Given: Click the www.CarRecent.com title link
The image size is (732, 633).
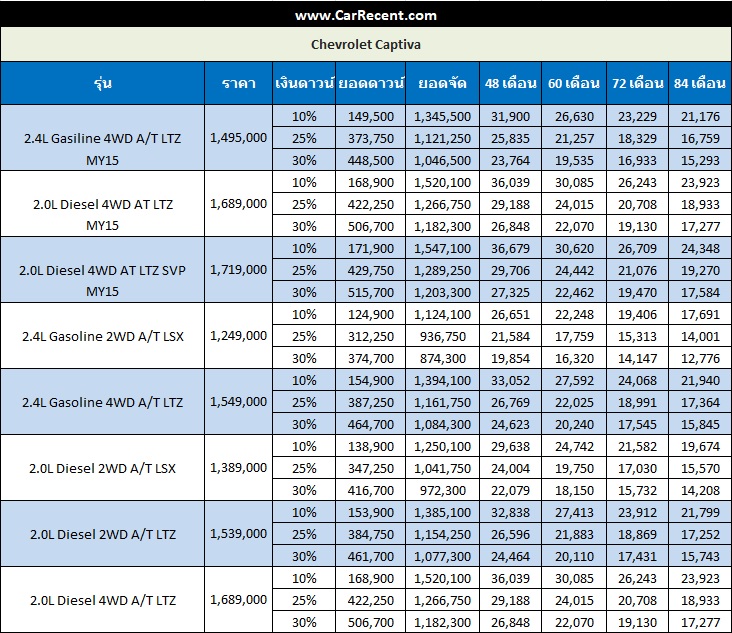Looking at the screenshot, I should [366, 15].
